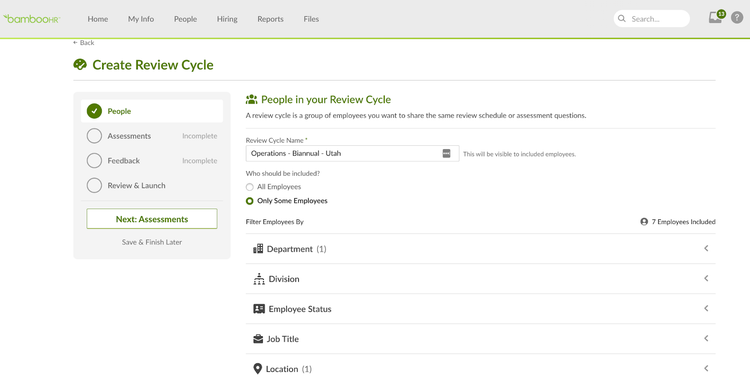The image size is (750, 383).
Task: Click the search magnifier icon
Action: tap(622, 19)
